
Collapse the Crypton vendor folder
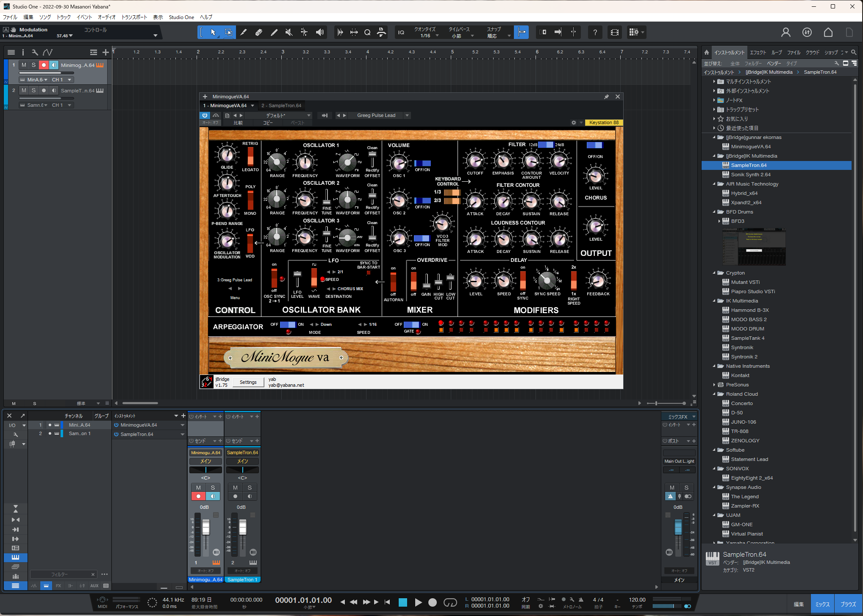[x=714, y=273]
